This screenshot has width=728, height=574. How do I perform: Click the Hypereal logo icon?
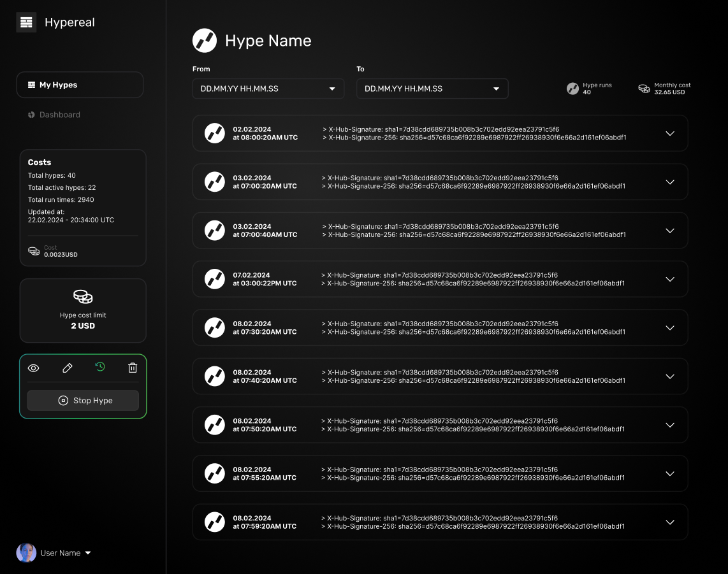pos(26,22)
